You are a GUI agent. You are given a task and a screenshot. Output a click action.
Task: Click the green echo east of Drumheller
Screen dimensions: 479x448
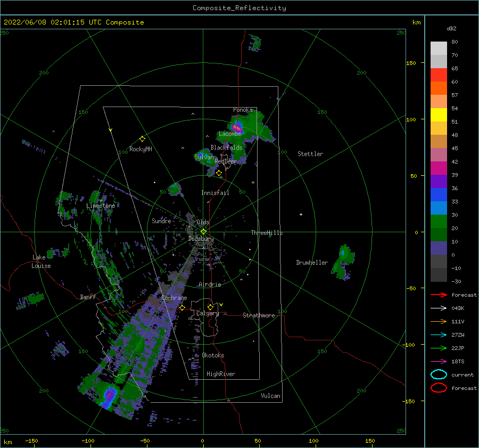tap(343, 262)
